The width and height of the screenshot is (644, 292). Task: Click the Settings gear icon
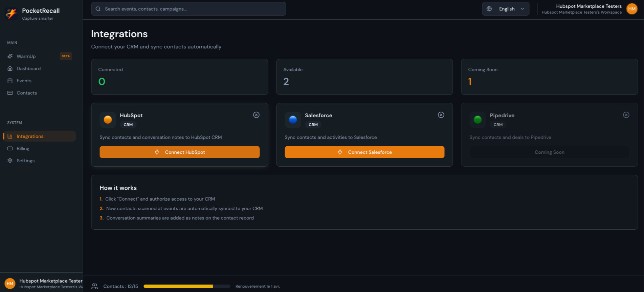[10, 161]
